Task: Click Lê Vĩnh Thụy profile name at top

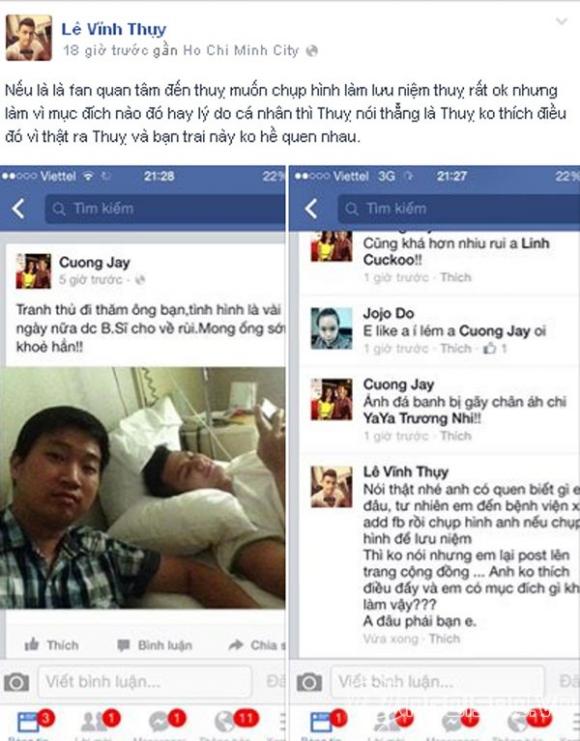Action: [x=114, y=29]
